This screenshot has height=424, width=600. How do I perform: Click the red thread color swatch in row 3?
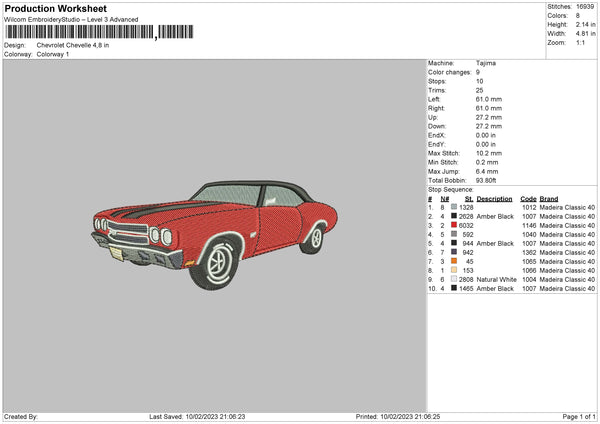point(454,225)
